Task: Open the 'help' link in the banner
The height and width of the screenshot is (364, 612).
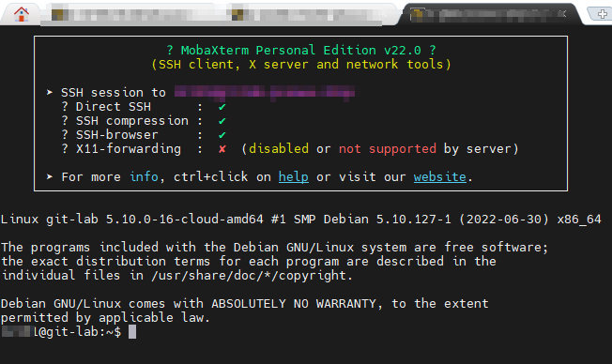Action: tap(294, 177)
